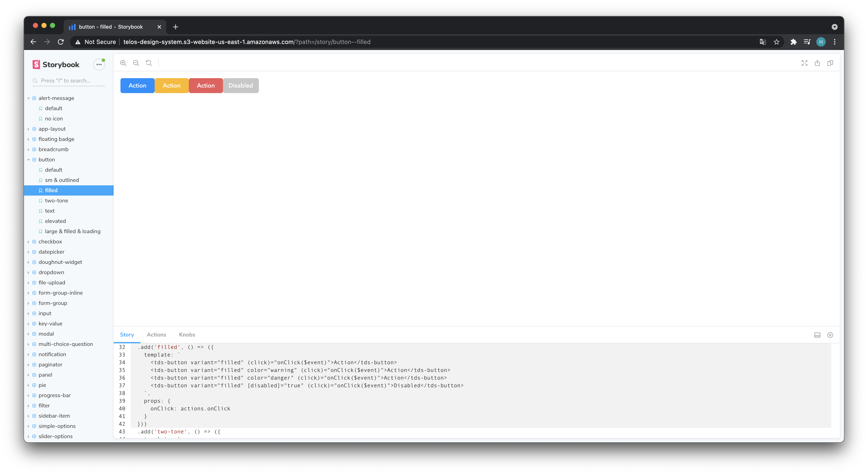Go full screen with the preview
Viewport: 868px width, 474px height.
coord(804,63)
